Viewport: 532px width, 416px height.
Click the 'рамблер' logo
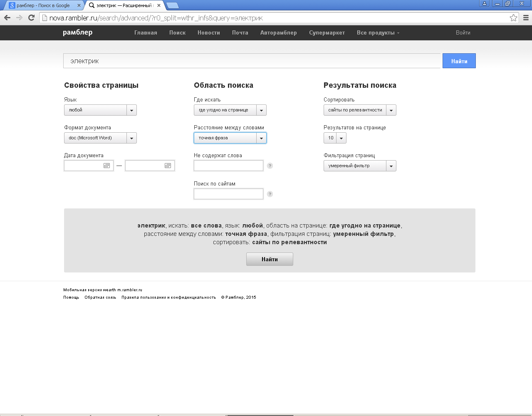78,32
